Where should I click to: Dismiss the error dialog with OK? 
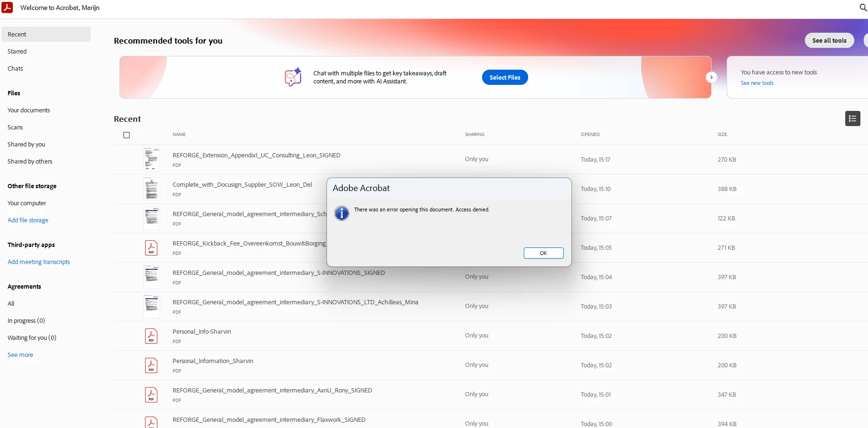pos(543,253)
